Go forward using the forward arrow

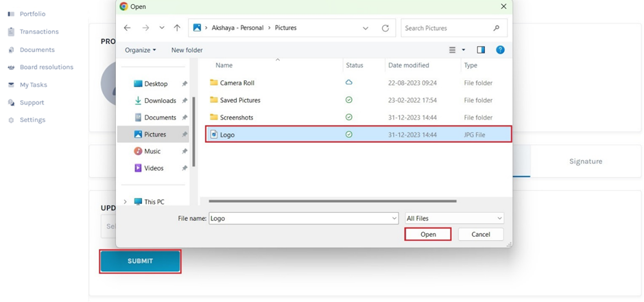pos(145,28)
